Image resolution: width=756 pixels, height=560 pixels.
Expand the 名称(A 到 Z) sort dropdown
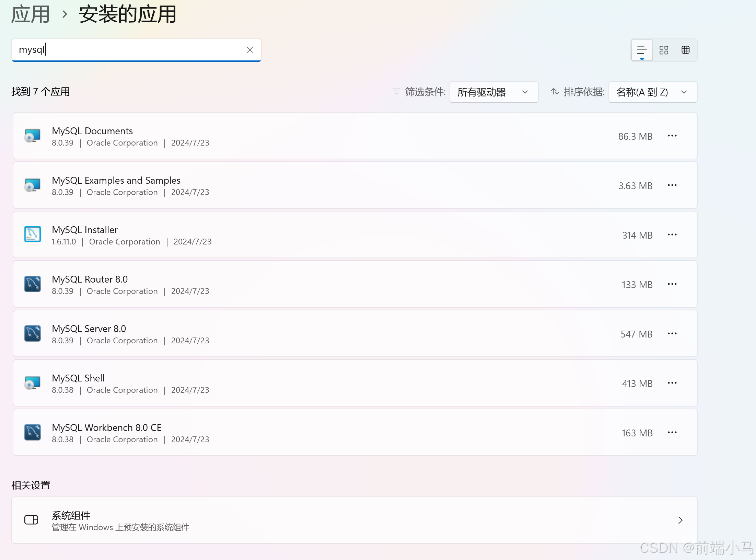pyautogui.click(x=652, y=92)
